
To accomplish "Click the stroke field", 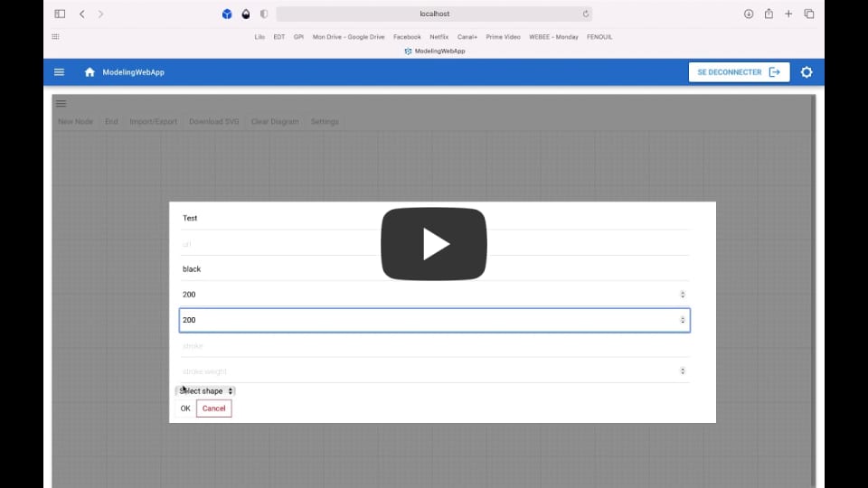I will point(435,346).
